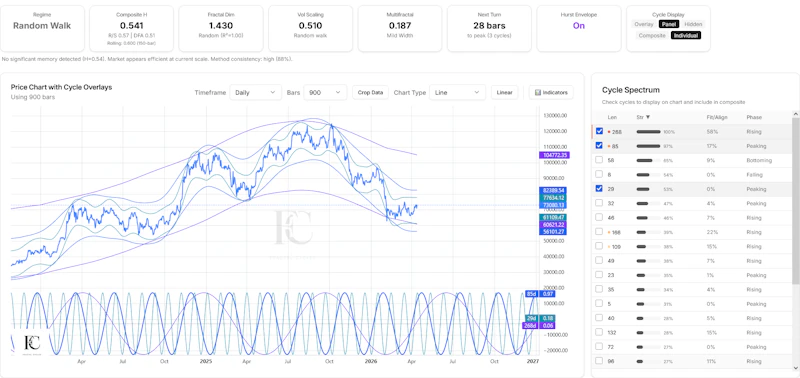Screen dimensions: 800x378
Task: Check the 132 cycle checkbox
Action: tap(599, 332)
